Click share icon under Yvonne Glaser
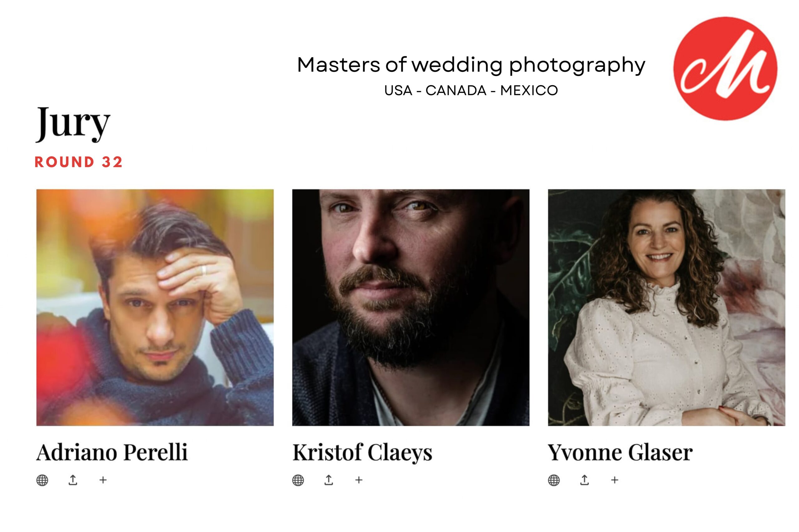The width and height of the screenshot is (799, 532). coord(584,480)
